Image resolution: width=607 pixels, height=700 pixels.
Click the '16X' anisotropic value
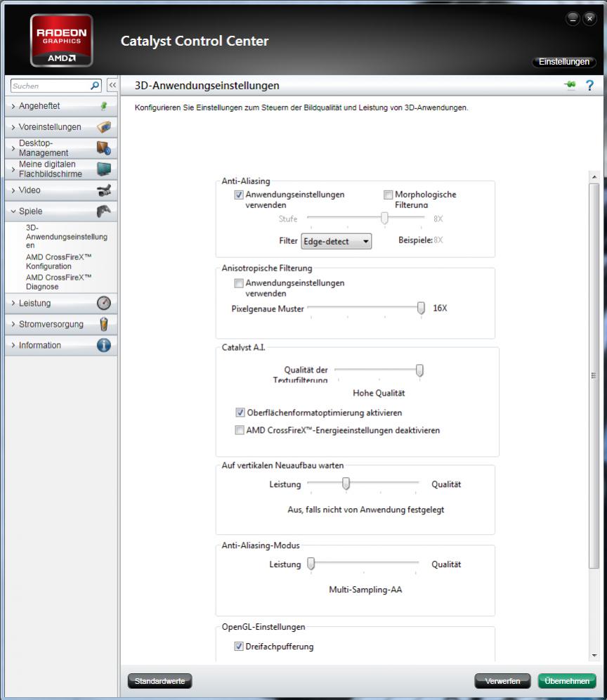[x=440, y=308]
